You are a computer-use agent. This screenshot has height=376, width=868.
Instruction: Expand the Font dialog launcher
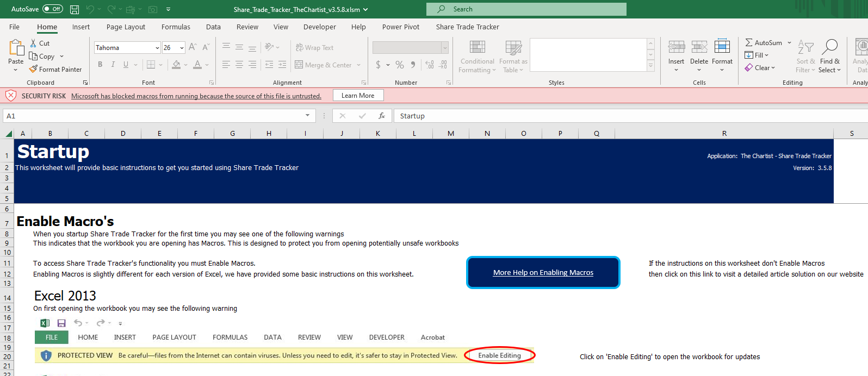[x=212, y=83]
